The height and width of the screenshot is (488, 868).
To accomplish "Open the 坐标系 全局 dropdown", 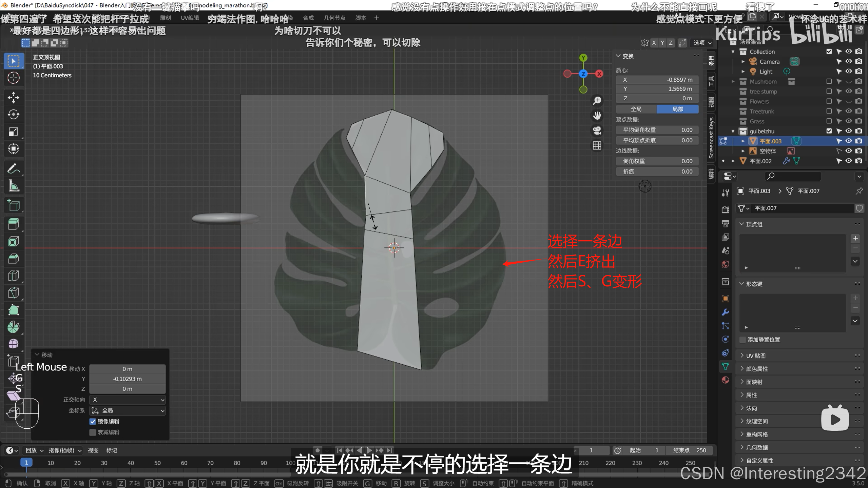I will click(128, 410).
